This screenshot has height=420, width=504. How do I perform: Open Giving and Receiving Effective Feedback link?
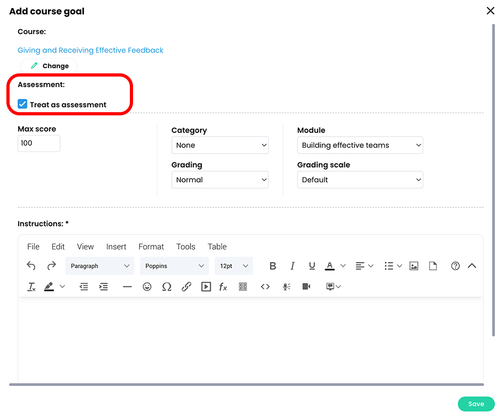click(90, 50)
